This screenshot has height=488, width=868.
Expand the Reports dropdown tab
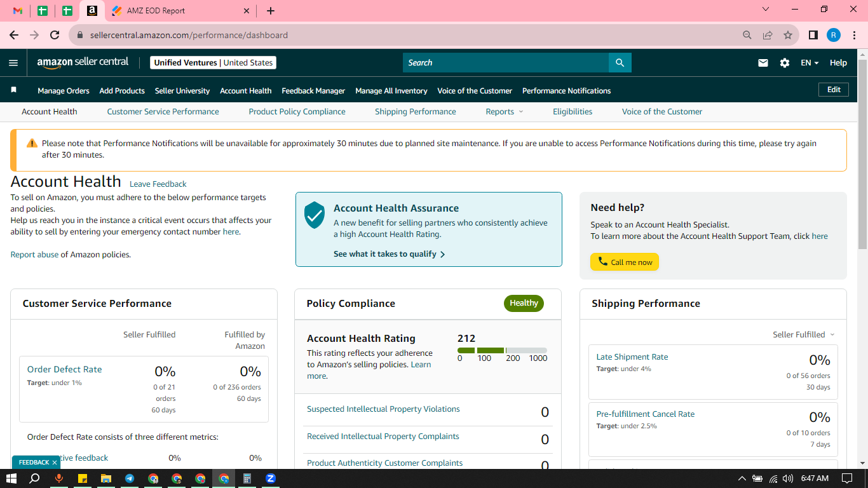505,111
